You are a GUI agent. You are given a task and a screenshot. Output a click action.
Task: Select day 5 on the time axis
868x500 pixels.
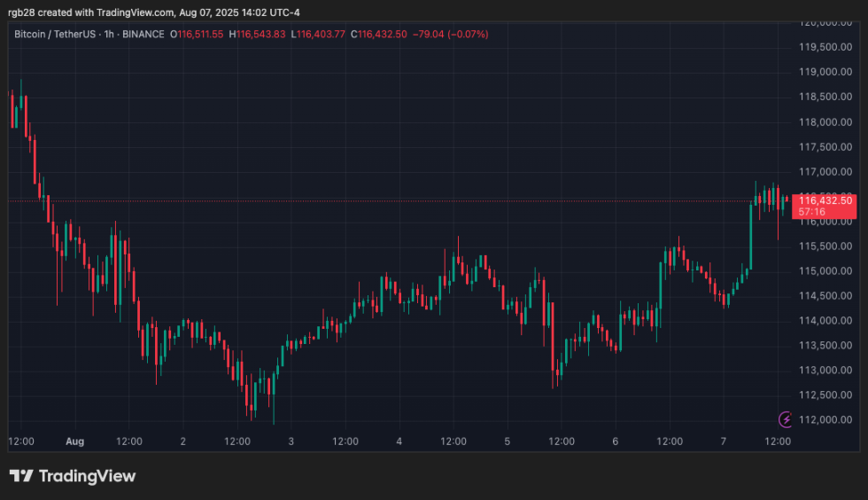click(507, 441)
